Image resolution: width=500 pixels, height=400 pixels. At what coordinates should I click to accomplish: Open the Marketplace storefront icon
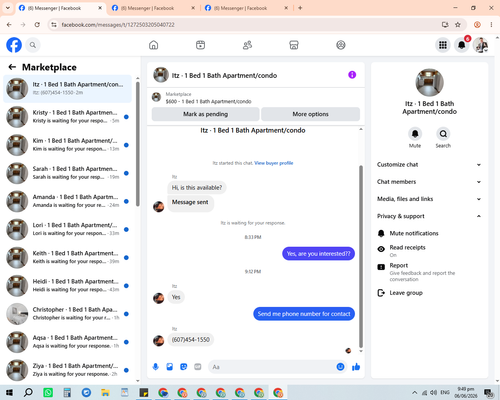(294, 45)
